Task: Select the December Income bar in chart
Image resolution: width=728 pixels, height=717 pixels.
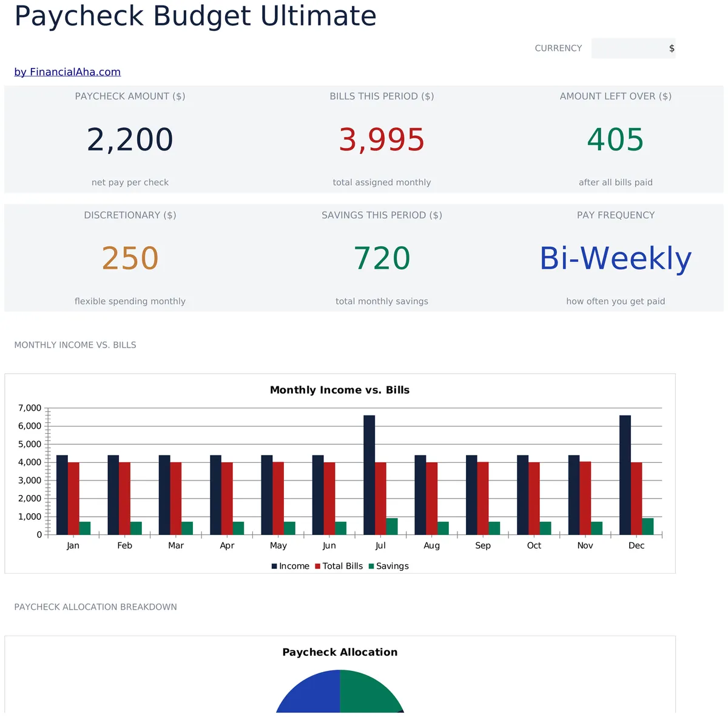Action: tap(625, 475)
